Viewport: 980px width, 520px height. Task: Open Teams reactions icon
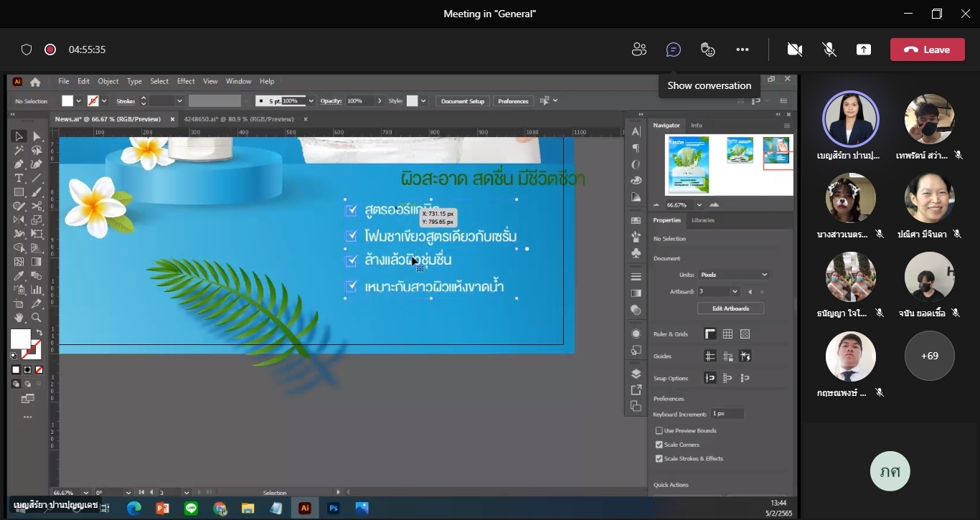708,49
